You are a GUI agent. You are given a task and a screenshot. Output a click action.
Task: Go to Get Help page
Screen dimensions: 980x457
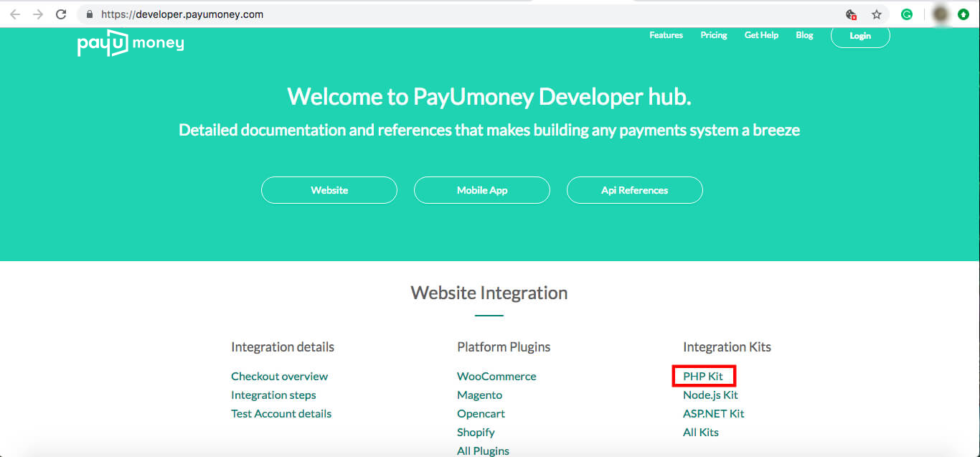point(761,35)
